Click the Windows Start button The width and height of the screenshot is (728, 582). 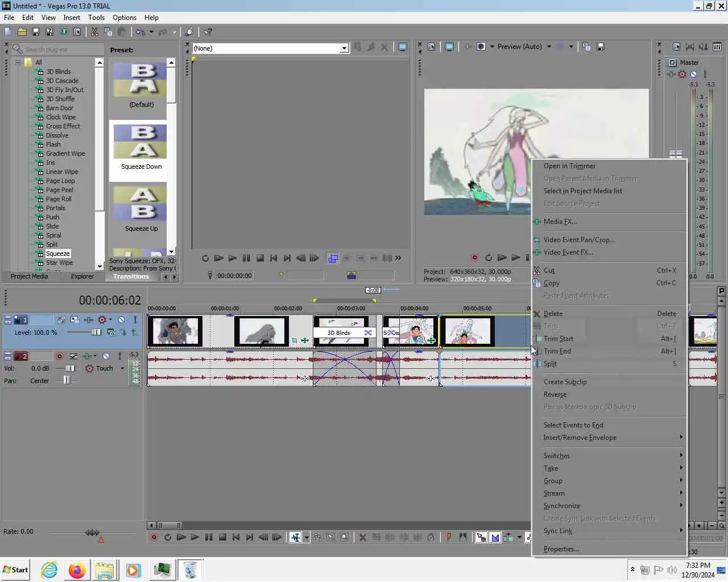pos(15,570)
